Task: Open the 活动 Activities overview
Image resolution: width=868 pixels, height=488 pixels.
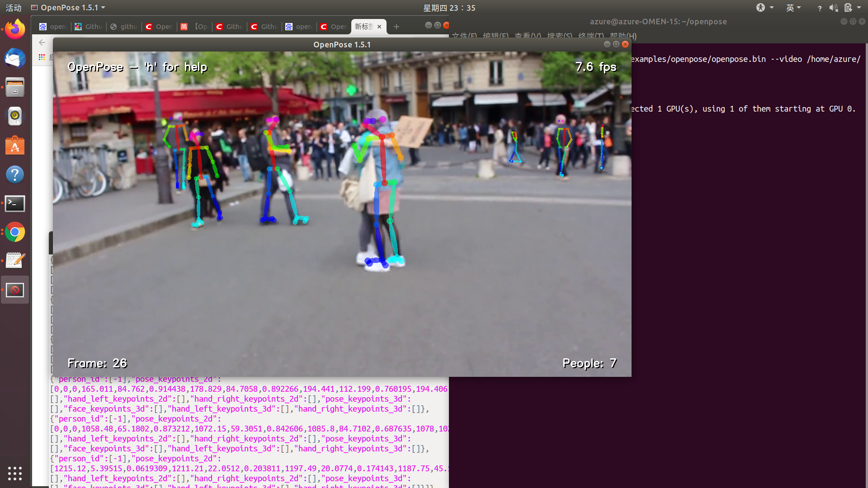Action: [x=13, y=8]
